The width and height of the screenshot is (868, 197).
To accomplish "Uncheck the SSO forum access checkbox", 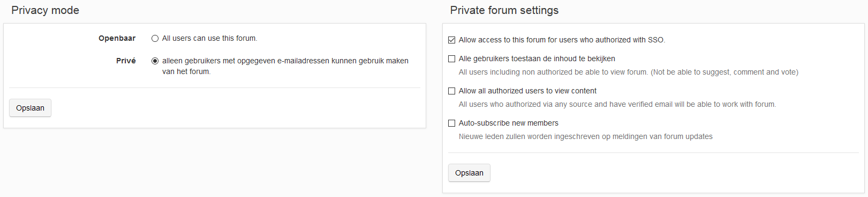I will pyautogui.click(x=451, y=40).
